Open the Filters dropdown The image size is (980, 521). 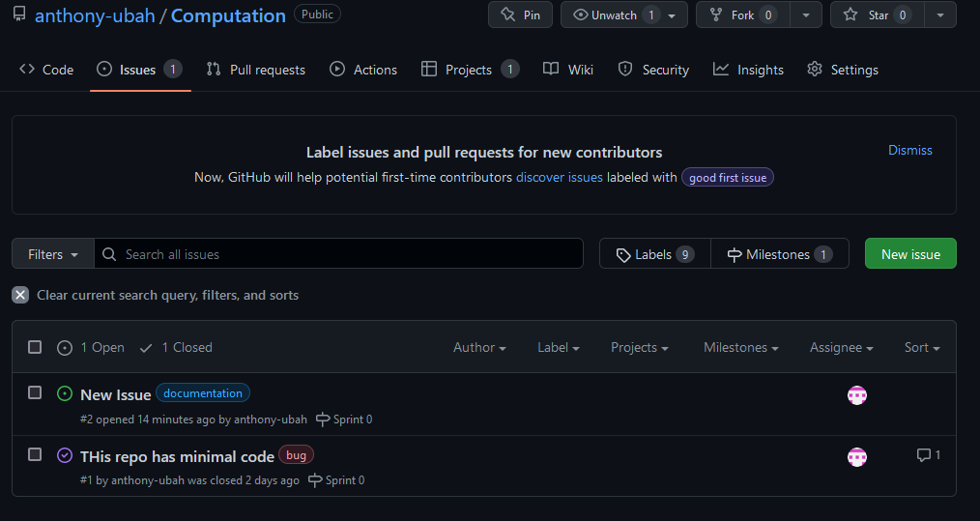coord(52,254)
